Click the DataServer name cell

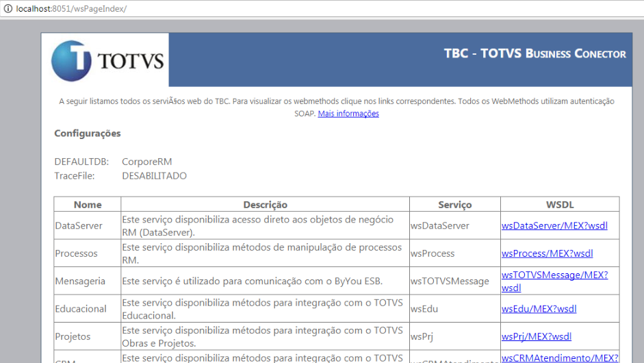coord(88,226)
